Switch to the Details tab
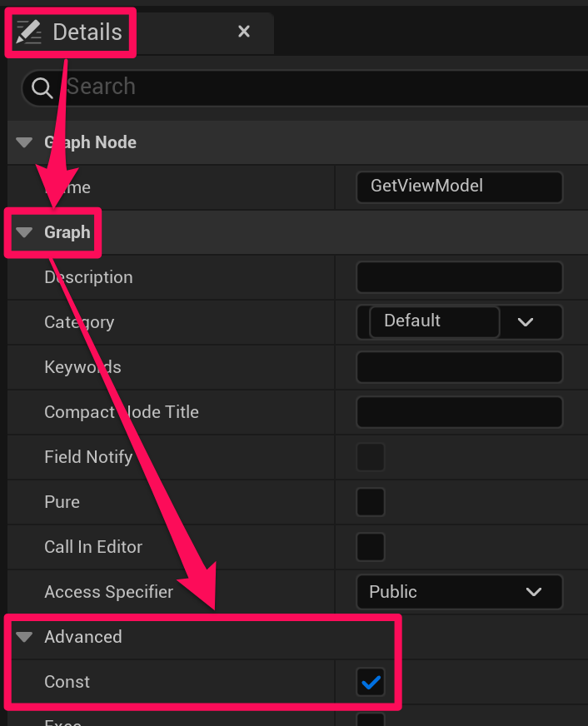 click(87, 32)
